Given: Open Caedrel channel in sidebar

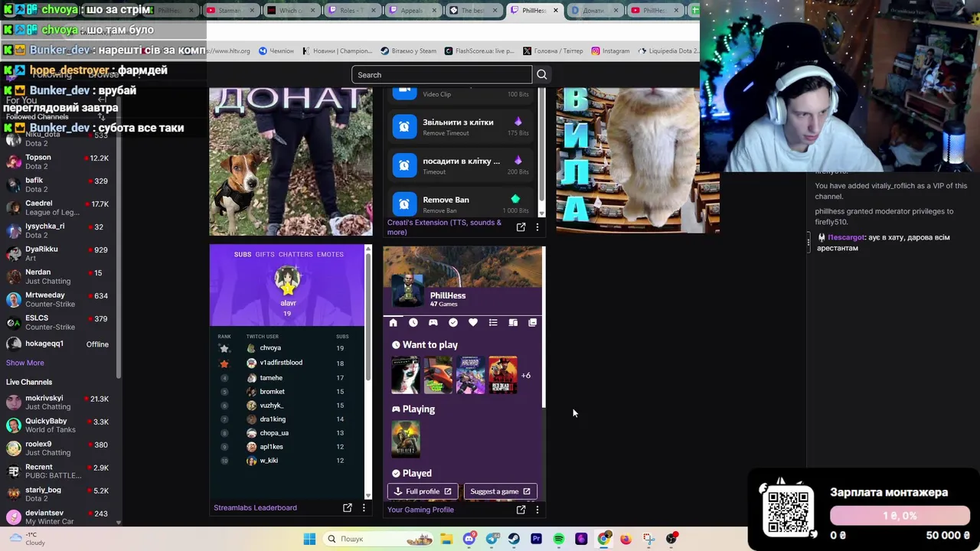Looking at the screenshot, I should point(57,207).
